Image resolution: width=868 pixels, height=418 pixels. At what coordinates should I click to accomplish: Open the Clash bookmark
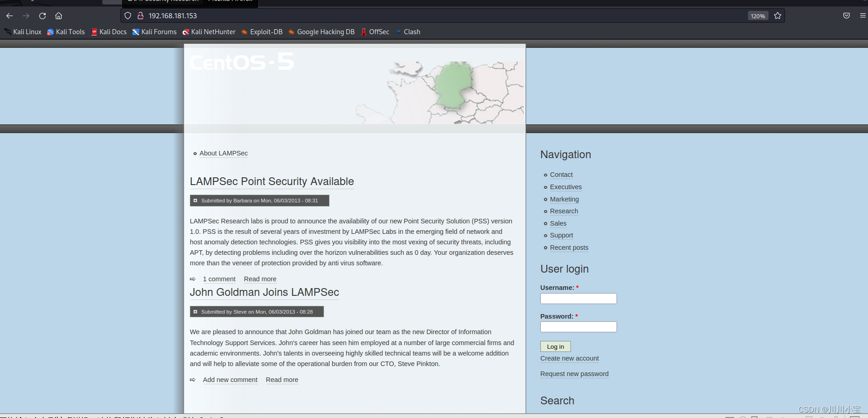pyautogui.click(x=408, y=32)
